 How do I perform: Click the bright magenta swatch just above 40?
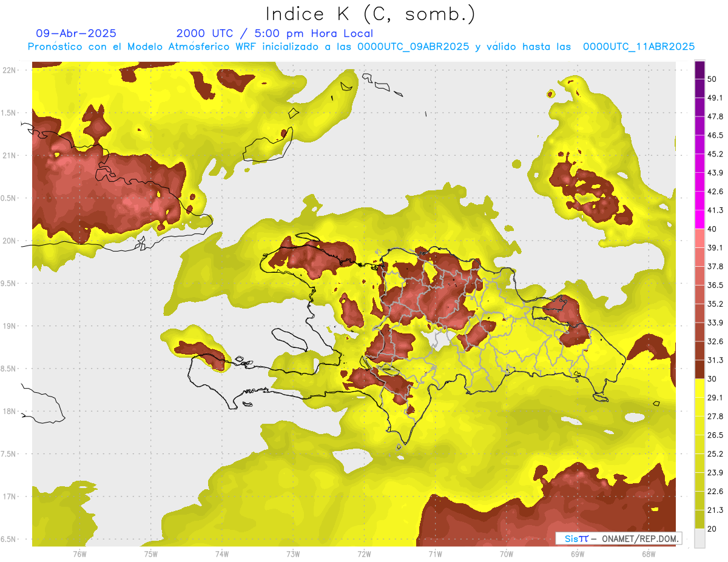[699, 219]
